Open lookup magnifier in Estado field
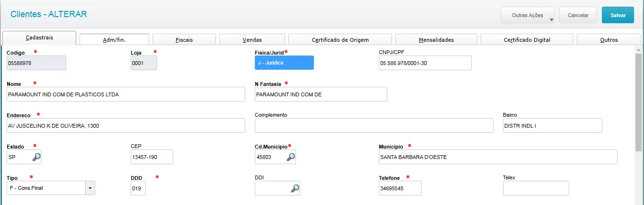The image size is (644, 205). point(36,157)
